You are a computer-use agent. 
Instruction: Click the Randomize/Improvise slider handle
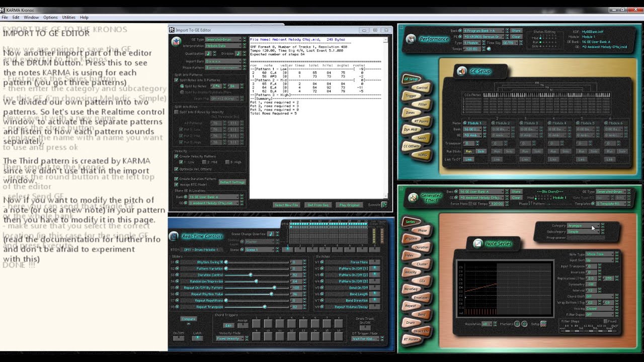(257, 281)
